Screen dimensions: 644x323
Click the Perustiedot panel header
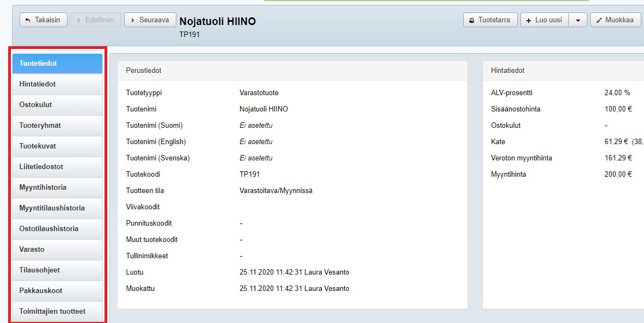tap(292, 71)
